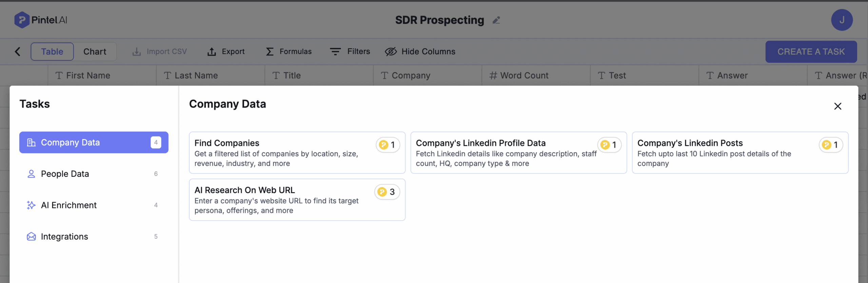868x283 pixels.
Task: Choose the Find Companies task card
Action: (x=297, y=153)
